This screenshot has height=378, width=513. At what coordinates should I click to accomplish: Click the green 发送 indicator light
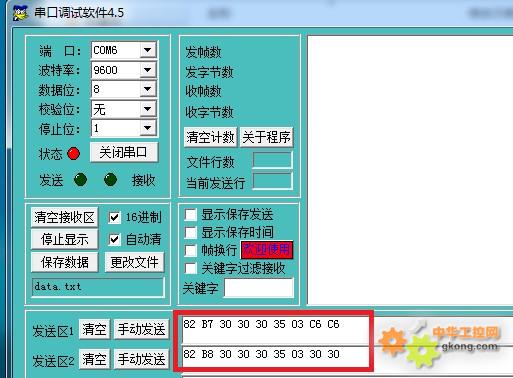80,180
